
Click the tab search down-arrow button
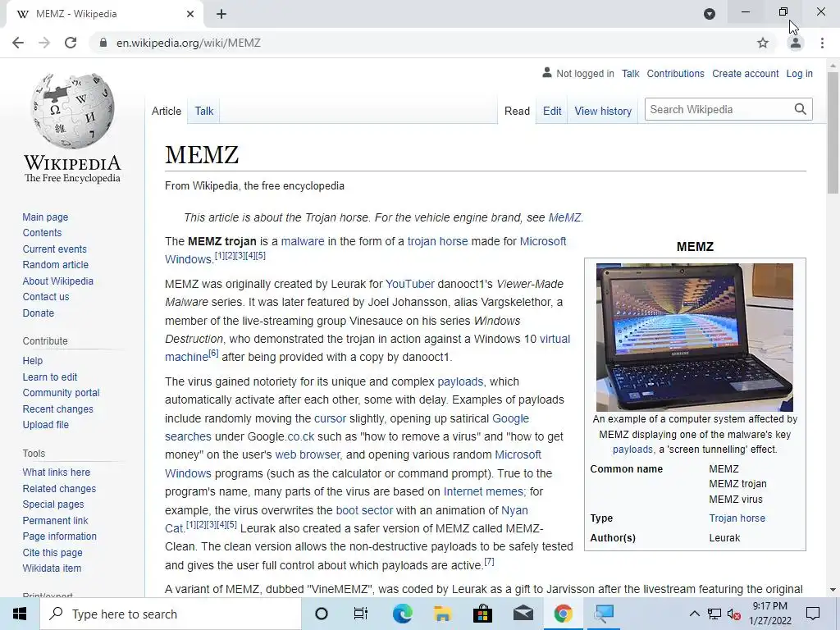point(710,14)
